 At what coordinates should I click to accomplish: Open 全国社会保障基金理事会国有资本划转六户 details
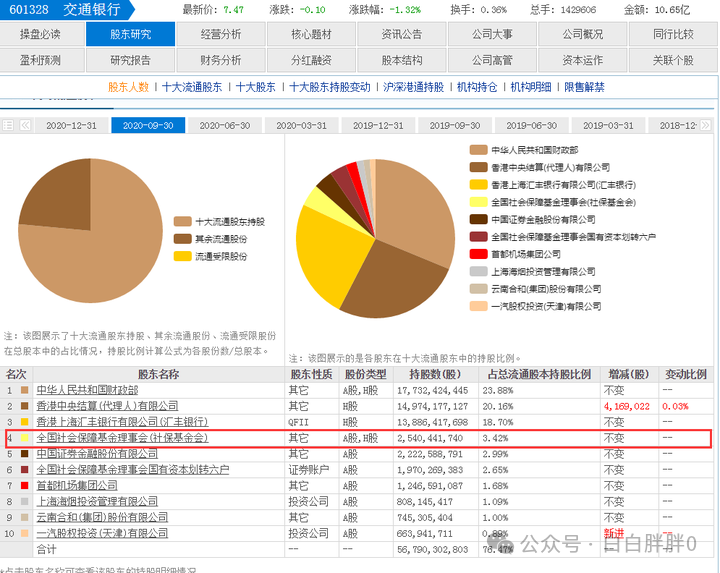(133, 470)
